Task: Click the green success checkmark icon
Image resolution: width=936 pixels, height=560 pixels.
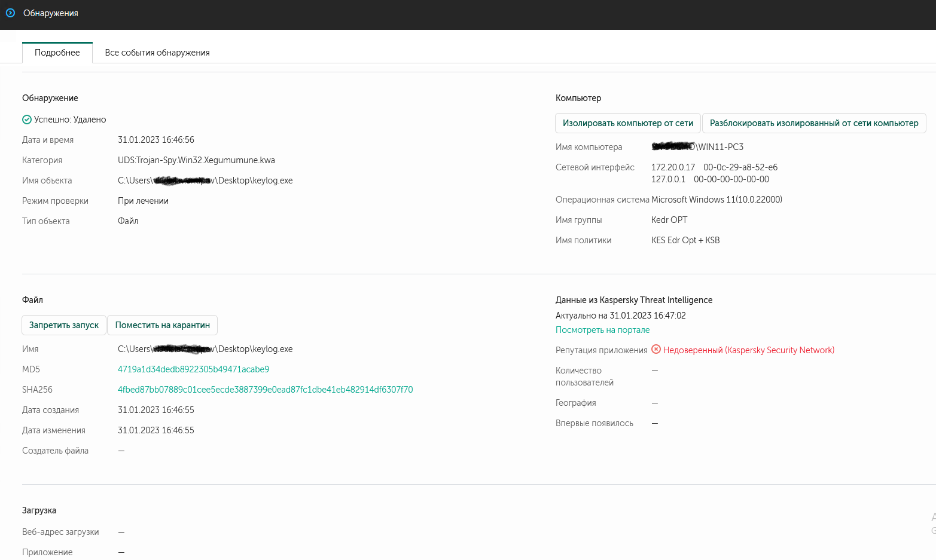Action: (27, 120)
